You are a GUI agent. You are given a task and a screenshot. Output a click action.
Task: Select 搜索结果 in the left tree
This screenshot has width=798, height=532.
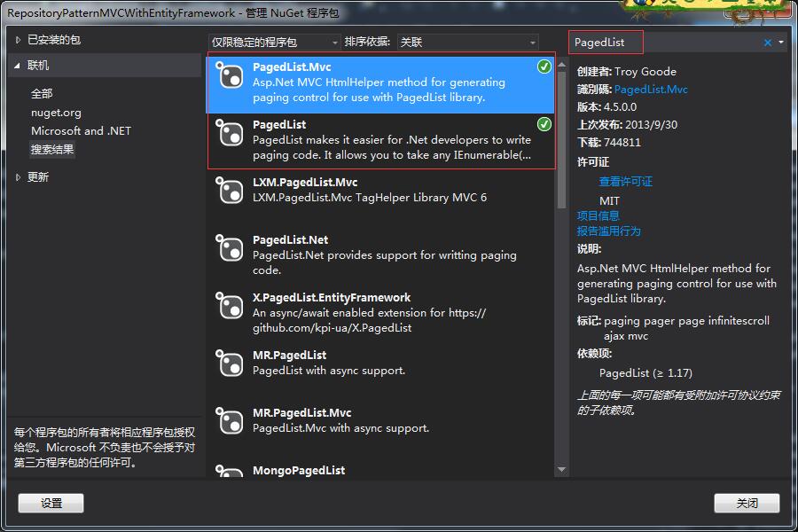pos(52,150)
